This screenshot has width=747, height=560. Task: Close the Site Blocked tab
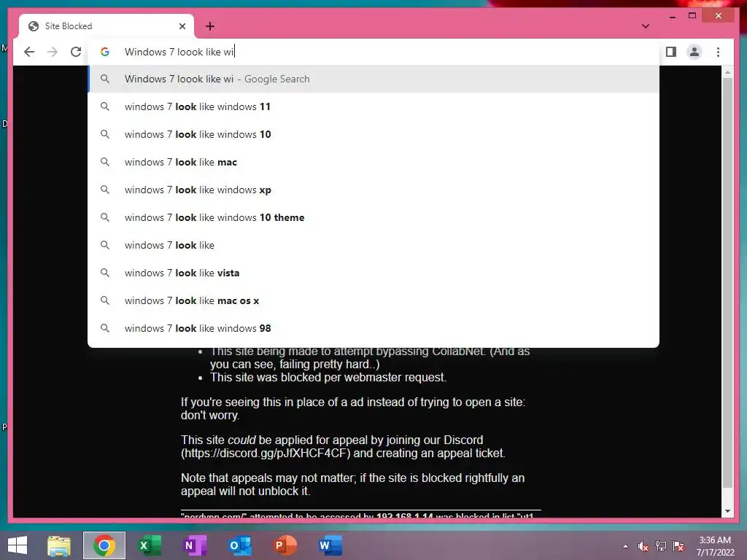[x=182, y=26]
